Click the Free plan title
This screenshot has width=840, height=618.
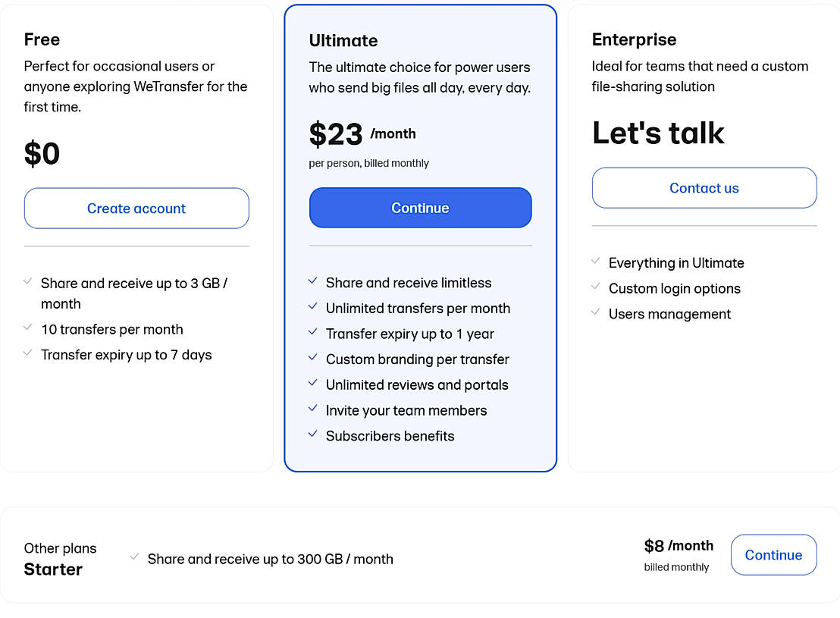click(x=42, y=39)
